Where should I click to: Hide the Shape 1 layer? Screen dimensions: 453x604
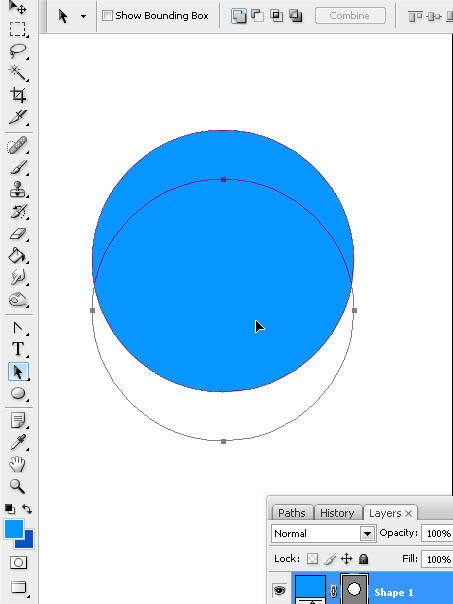279,590
